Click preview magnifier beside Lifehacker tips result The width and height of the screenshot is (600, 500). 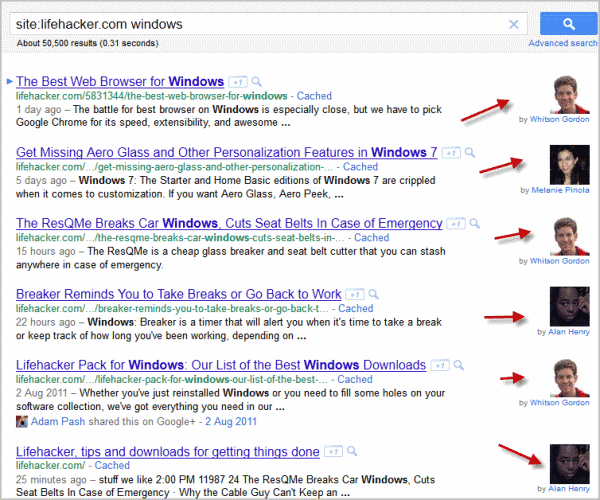click(x=352, y=451)
